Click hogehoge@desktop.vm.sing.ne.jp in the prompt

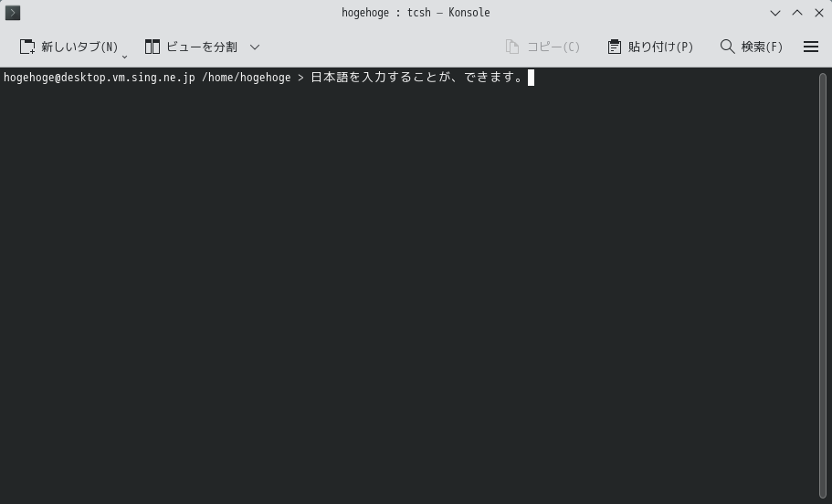(x=100, y=78)
